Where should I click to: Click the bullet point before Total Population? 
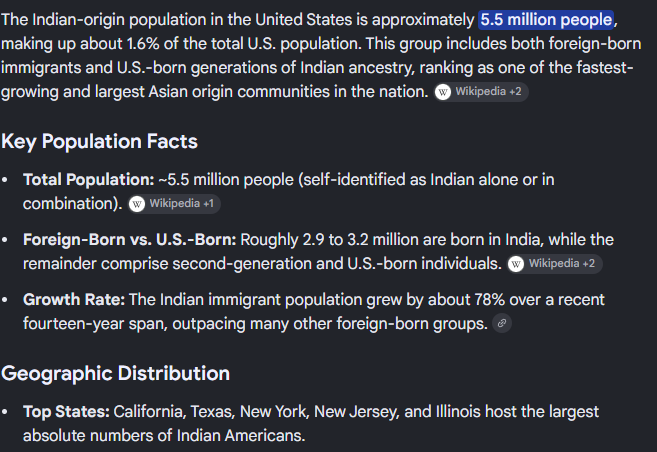[x=5, y=180]
